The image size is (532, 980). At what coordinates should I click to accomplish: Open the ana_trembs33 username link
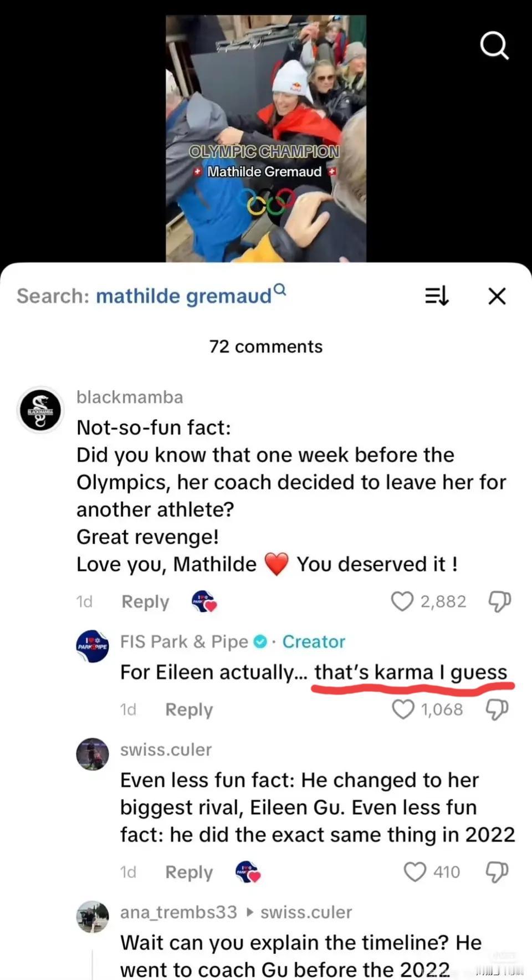click(178, 912)
